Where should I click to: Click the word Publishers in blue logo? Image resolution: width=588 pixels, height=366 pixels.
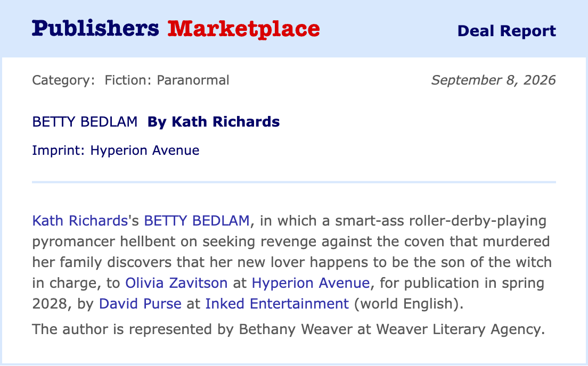coord(96,28)
